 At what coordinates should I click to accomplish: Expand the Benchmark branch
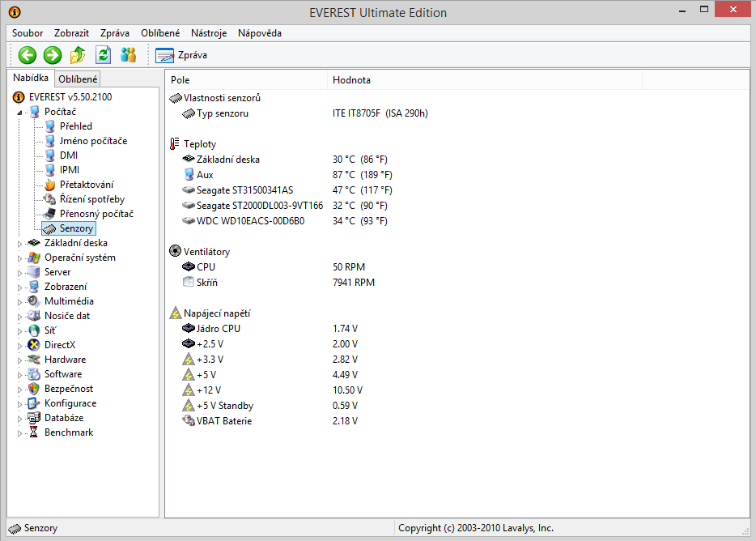coord(19,433)
